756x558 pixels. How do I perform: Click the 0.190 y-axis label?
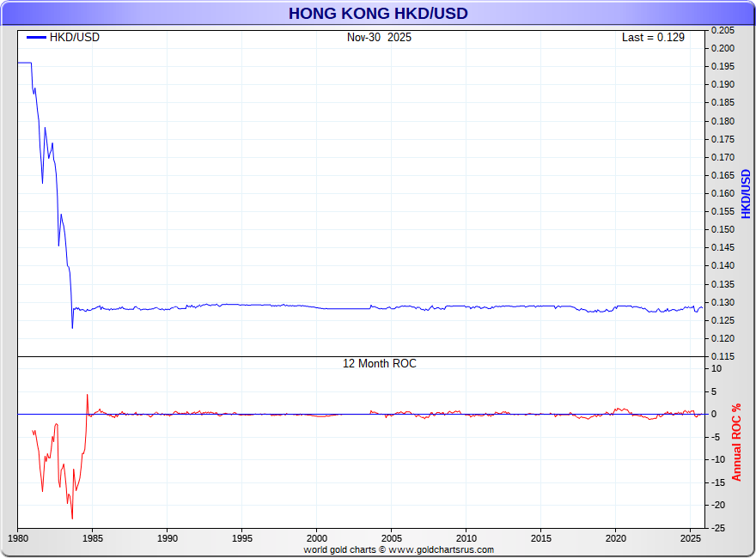[x=722, y=84]
